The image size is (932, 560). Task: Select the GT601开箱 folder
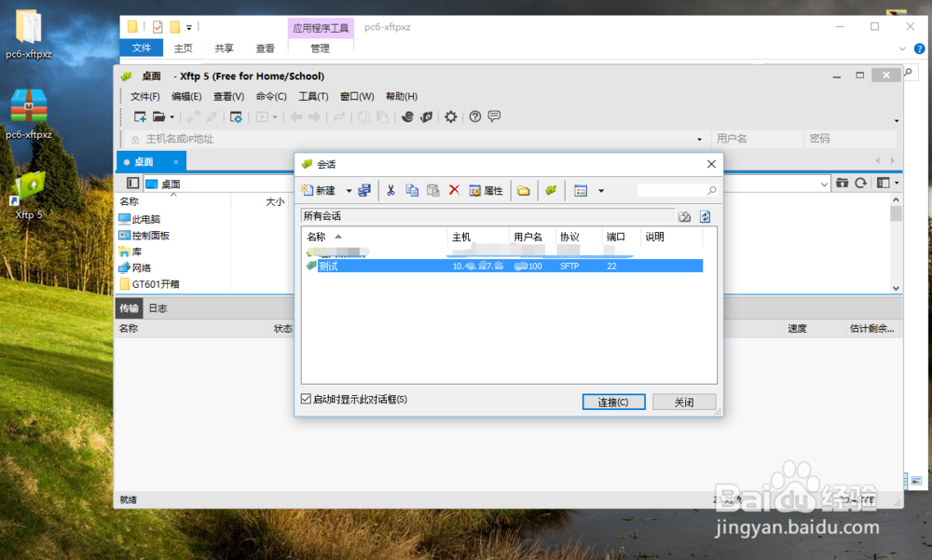point(149,284)
